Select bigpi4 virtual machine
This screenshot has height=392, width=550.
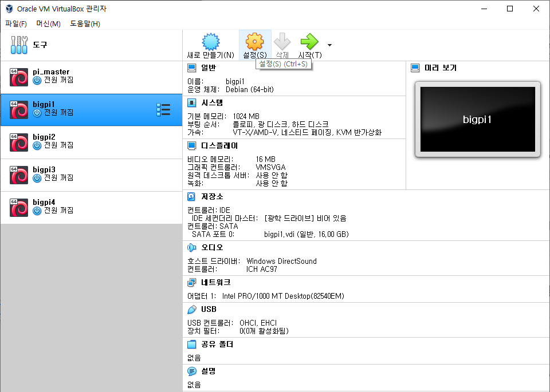[x=91, y=207]
